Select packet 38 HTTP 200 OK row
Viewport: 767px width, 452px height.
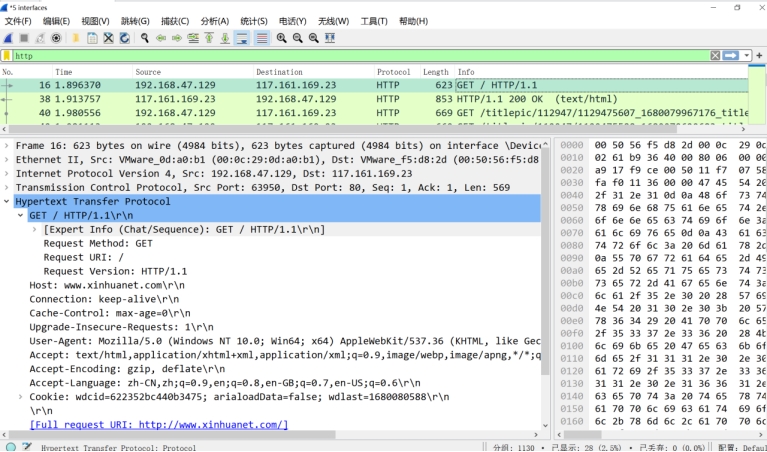coord(300,99)
